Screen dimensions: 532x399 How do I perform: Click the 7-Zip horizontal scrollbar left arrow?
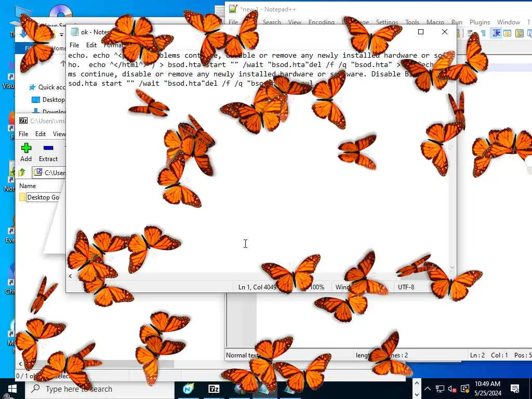point(20,364)
